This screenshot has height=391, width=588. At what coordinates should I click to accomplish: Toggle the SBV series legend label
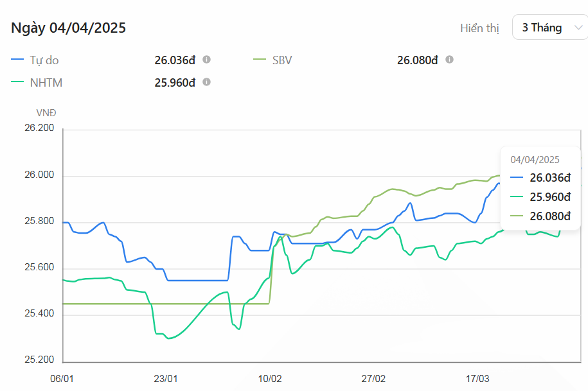pyautogui.click(x=282, y=60)
